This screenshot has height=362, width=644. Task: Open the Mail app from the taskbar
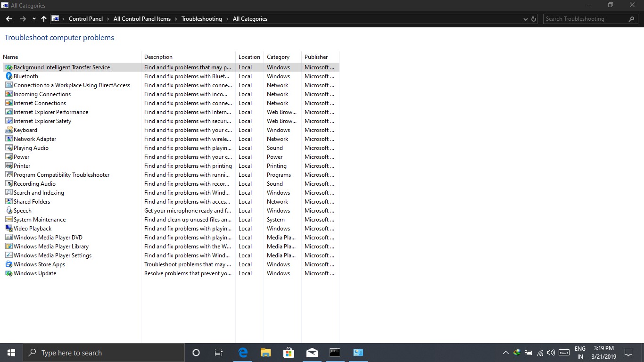pyautogui.click(x=312, y=353)
